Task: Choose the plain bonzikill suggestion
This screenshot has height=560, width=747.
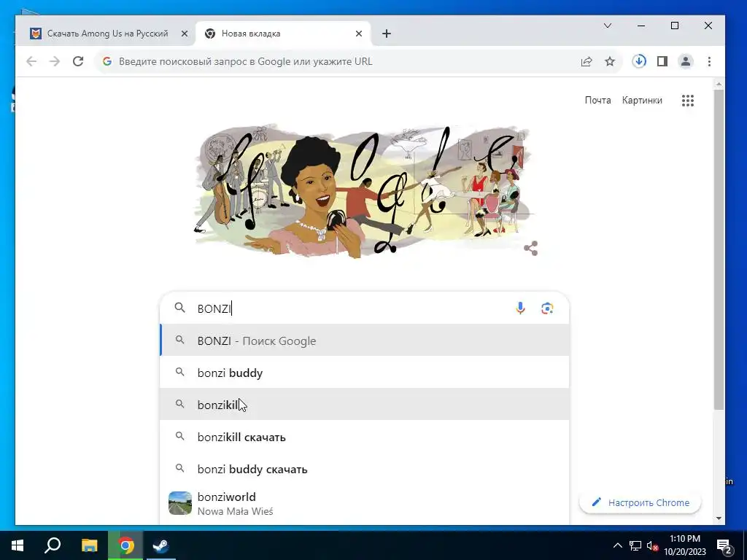Action: 365,404
